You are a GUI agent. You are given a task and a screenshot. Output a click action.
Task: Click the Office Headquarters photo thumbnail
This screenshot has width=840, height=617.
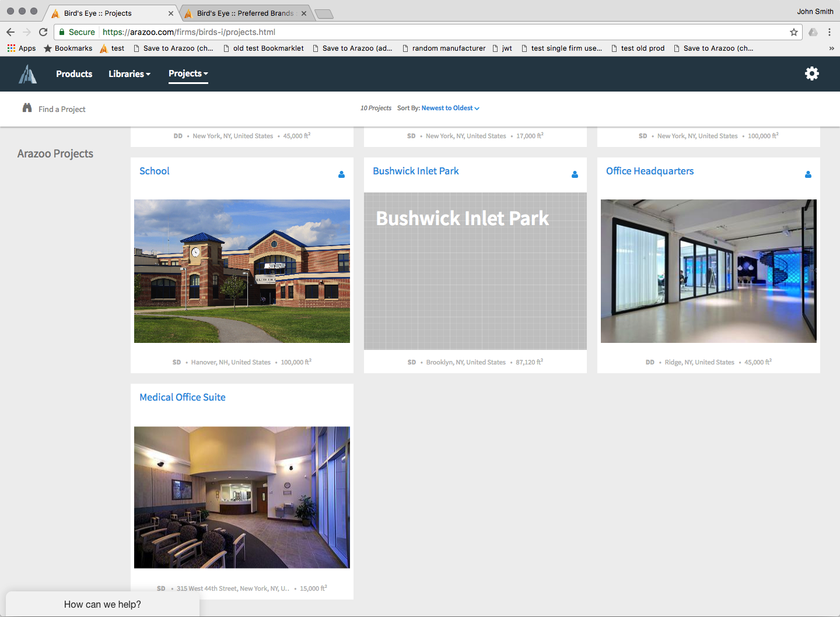click(x=708, y=271)
